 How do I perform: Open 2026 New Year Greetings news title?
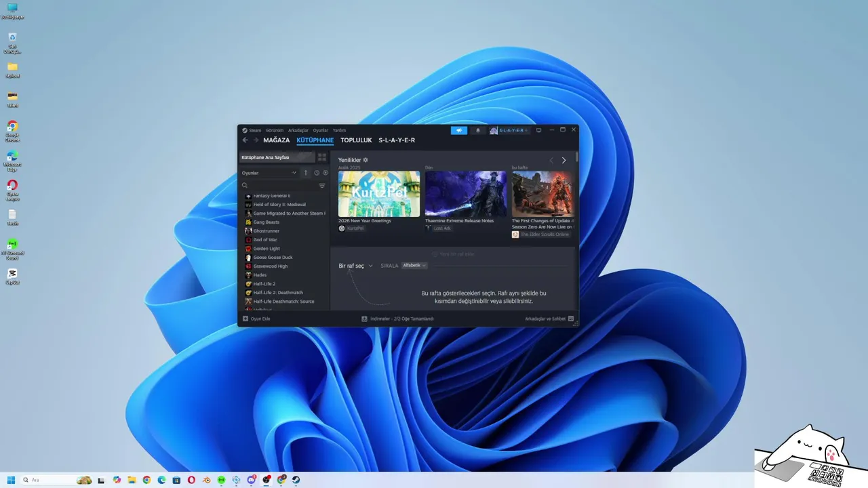click(365, 221)
